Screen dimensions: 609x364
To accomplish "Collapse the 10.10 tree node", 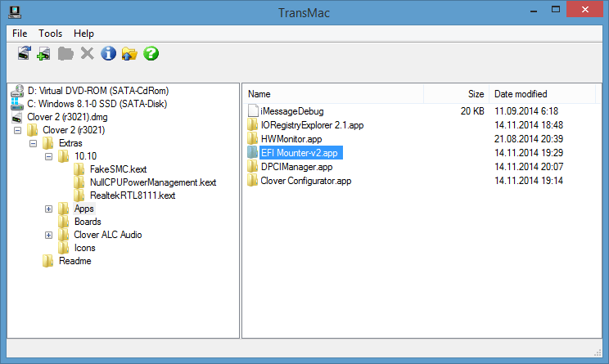I will [48, 157].
